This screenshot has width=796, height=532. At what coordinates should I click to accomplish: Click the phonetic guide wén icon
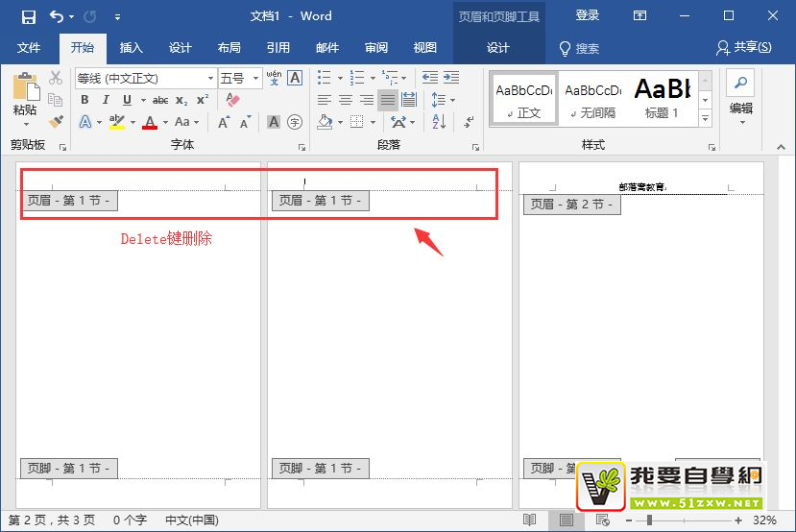[x=274, y=78]
